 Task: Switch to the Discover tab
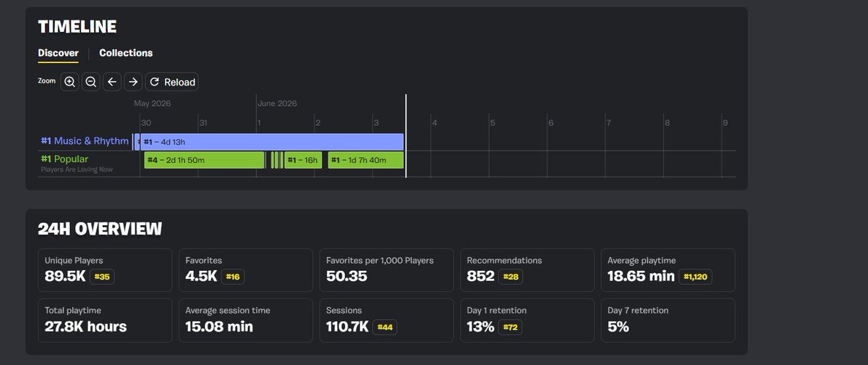(x=58, y=53)
